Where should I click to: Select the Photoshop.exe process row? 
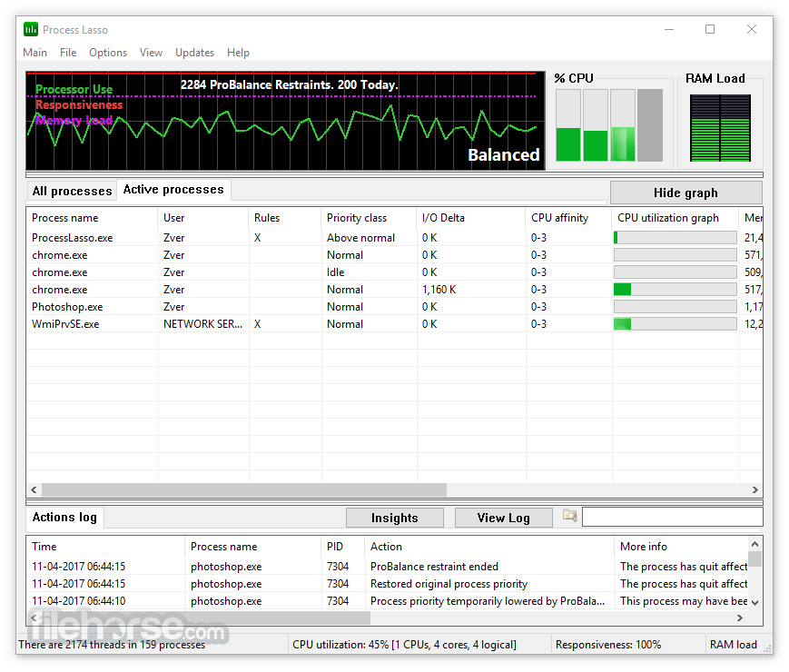(394, 307)
